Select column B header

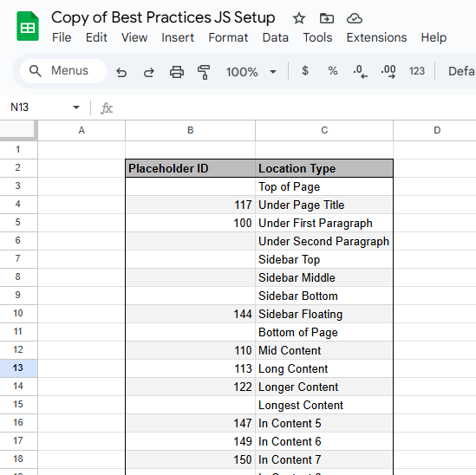(191, 130)
